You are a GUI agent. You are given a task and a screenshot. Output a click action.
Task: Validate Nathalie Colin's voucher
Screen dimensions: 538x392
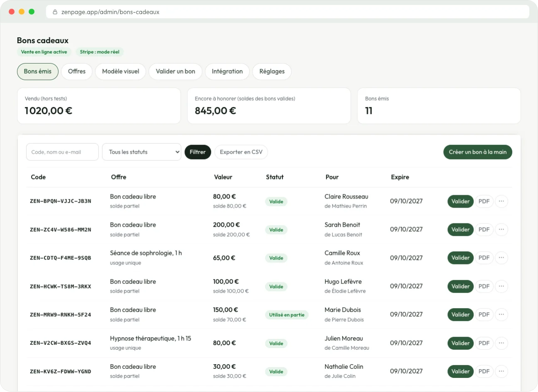point(460,372)
